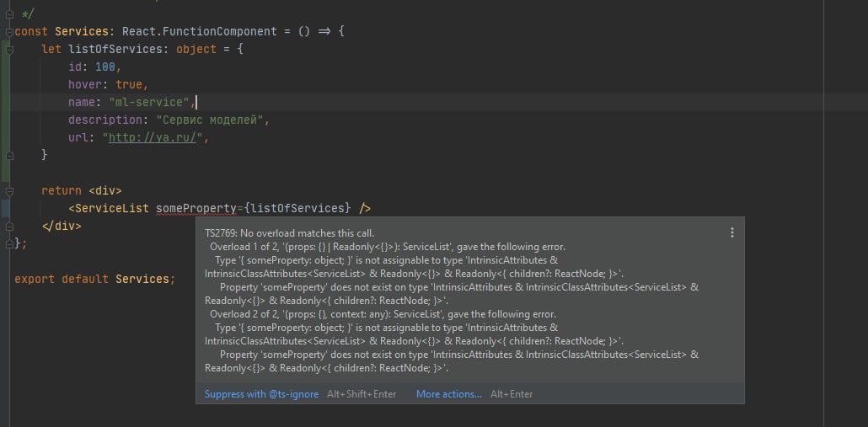Click fold end marker beside the */ comment
The image size is (868, 427).
(9, 13)
